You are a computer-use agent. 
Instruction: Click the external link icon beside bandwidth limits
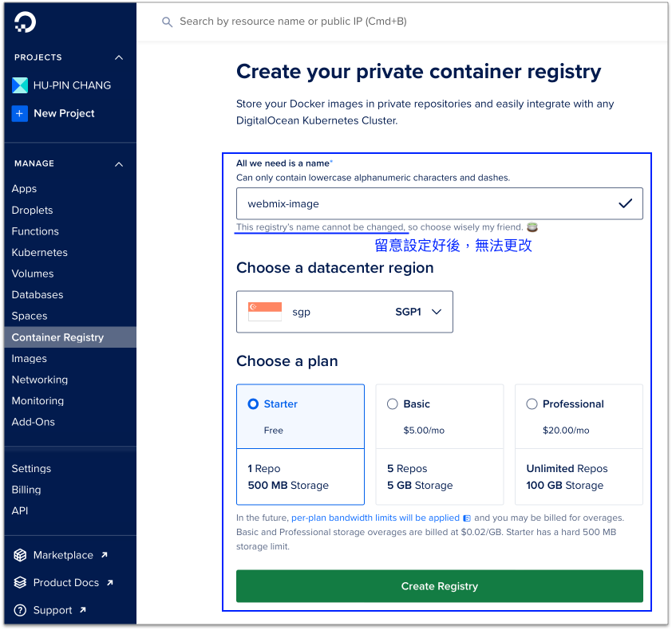(x=467, y=518)
